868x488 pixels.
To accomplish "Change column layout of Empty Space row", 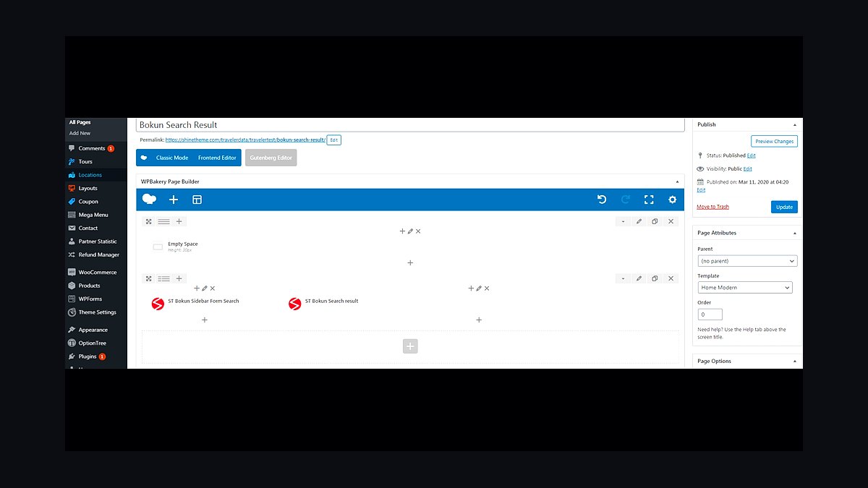I will (x=164, y=221).
